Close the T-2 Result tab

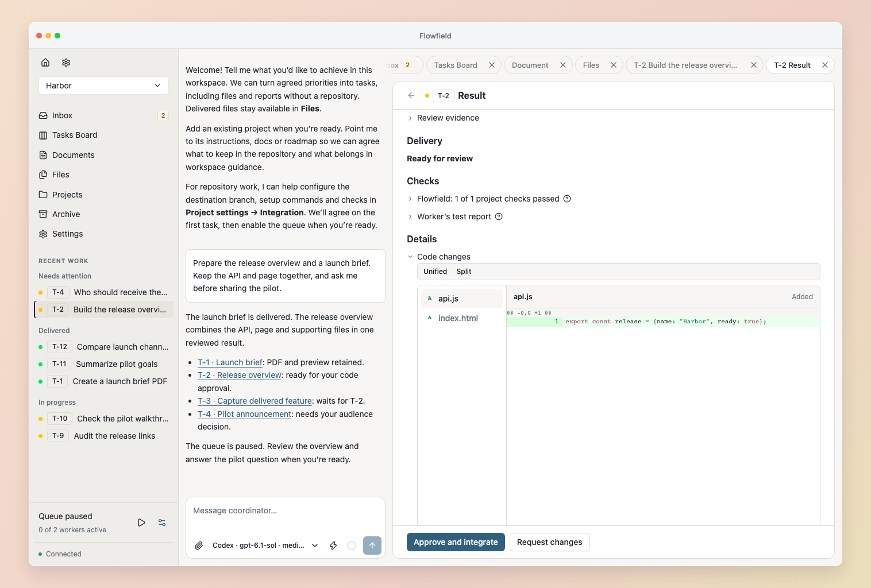(825, 65)
